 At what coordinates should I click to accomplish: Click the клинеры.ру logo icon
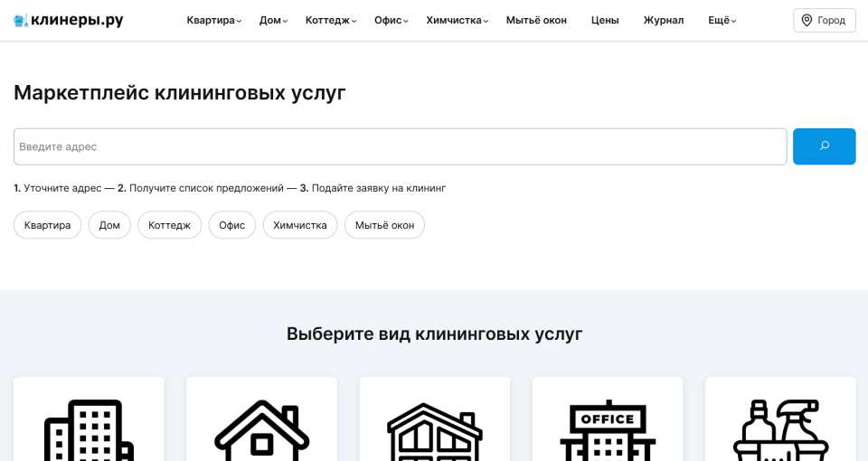(x=21, y=21)
